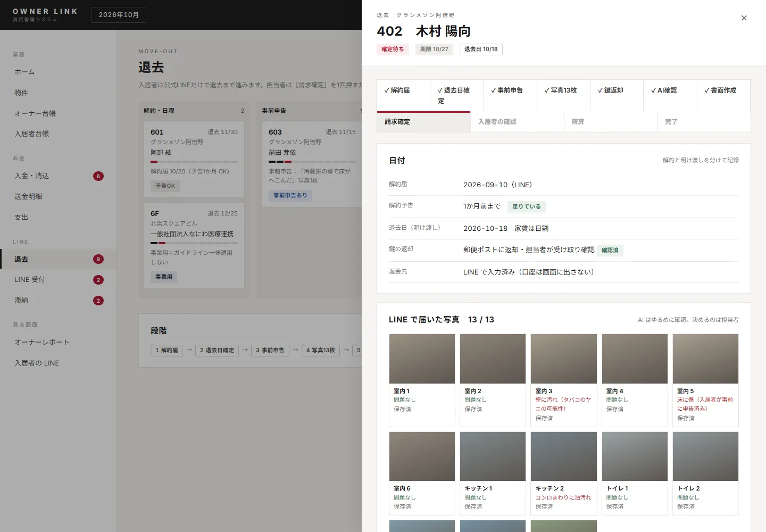This screenshot has width=766, height=532.
Task: Open オーナーレポート view
Action: (x=59, y=343)
